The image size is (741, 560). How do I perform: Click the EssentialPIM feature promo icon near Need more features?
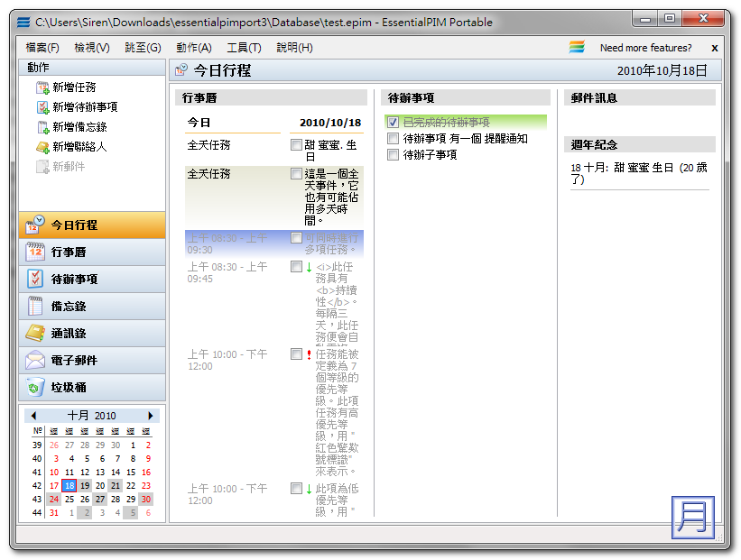tap(575, 46)
